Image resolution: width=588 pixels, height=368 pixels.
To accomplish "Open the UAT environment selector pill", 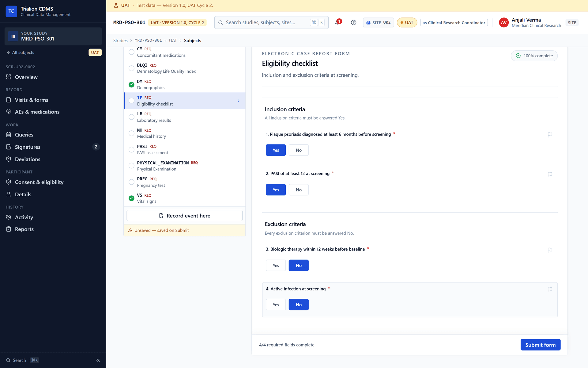I will coord(407,22).
